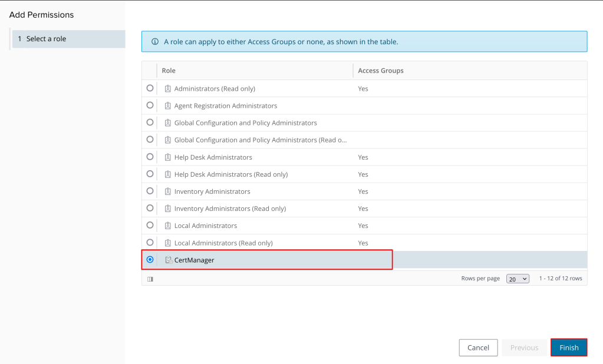Open the column chooser icon below the table

click(150, 279)
